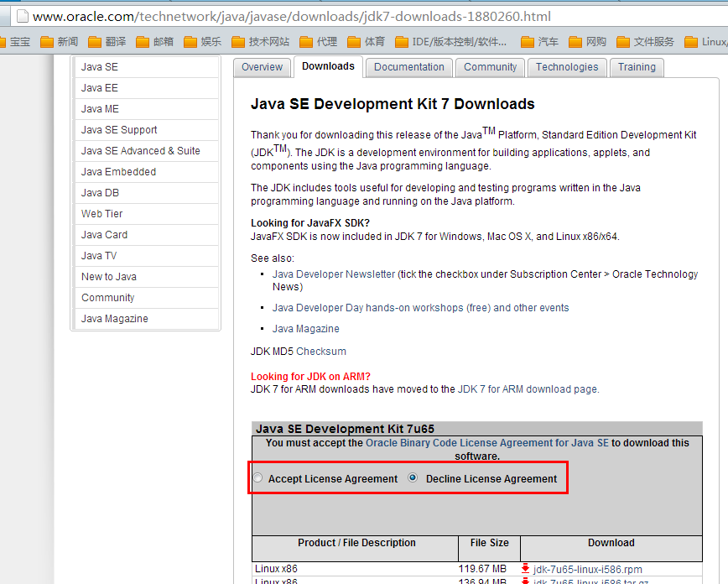Click the 119.67 MB file size cell
This screenshot has height=584, width=728.
pyautogui.click(x=482, y=569)
